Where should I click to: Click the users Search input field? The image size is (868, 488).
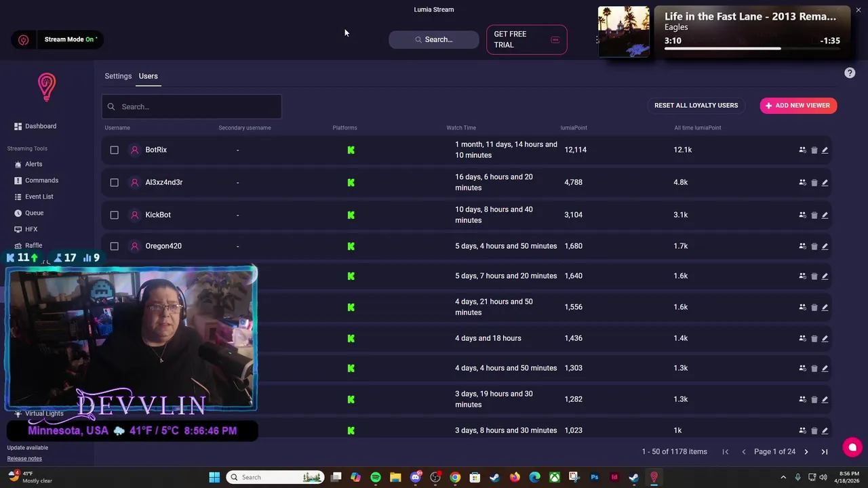(x=191, y=106)
